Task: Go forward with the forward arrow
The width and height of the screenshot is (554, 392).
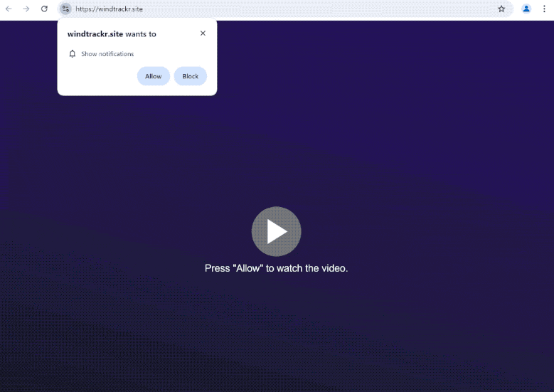Action: point(26,9)
